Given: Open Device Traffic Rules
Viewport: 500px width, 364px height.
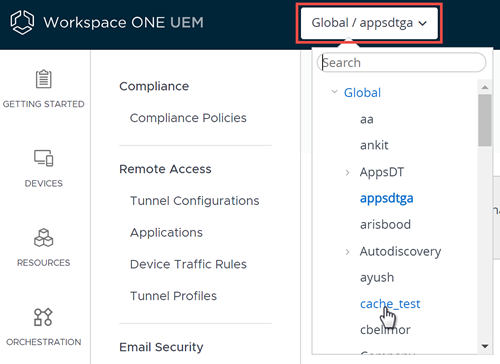Looking at the screenshot, I should (x=188, y=264).
